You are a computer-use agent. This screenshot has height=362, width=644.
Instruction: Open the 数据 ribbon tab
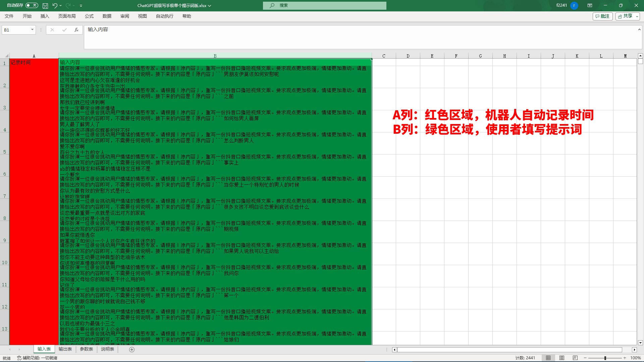[107, 16]
